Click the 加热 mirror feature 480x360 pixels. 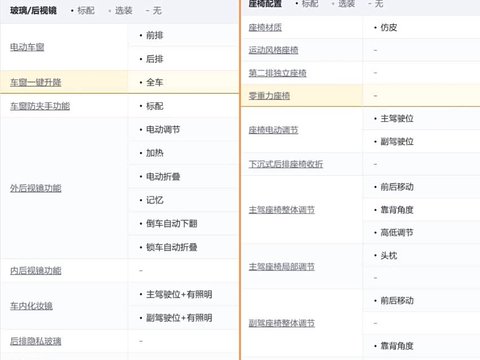pos(155,153)
